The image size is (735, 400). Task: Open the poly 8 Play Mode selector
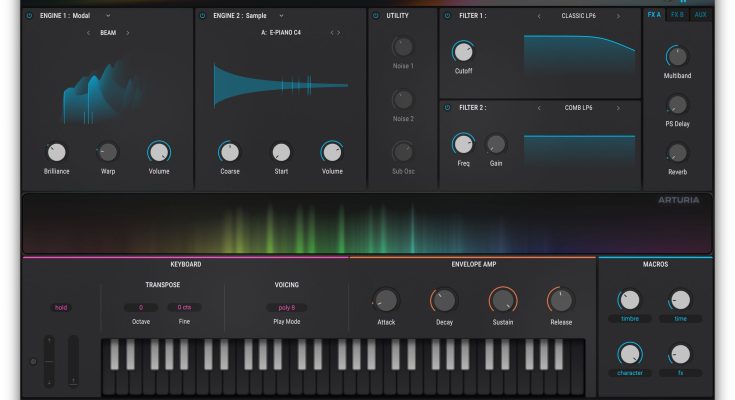pyautogui.click(x=286, y=307)
